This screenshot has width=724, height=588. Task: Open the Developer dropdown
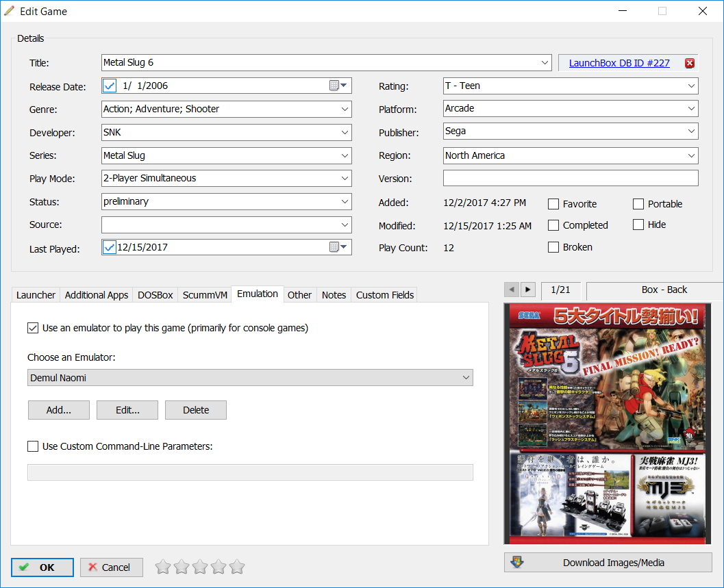click(345, 133)
